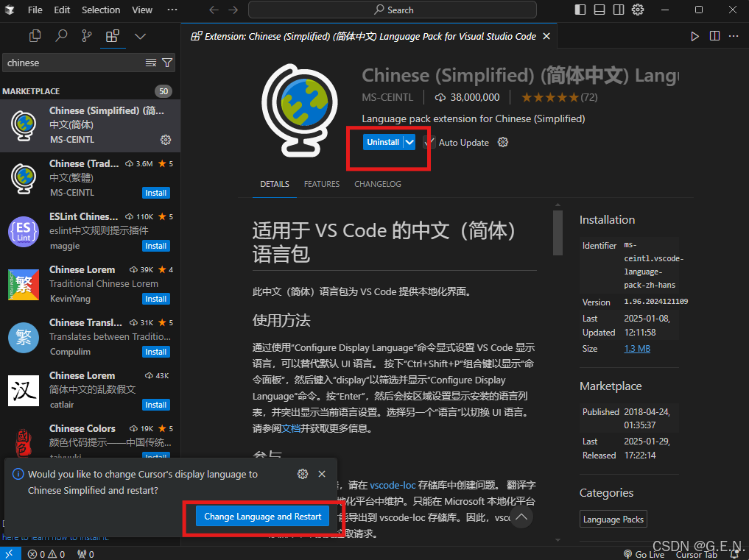This screenshot has width=749, height=560.
Task: Click Change Language and Restart
Action: (x=263, y=517)
